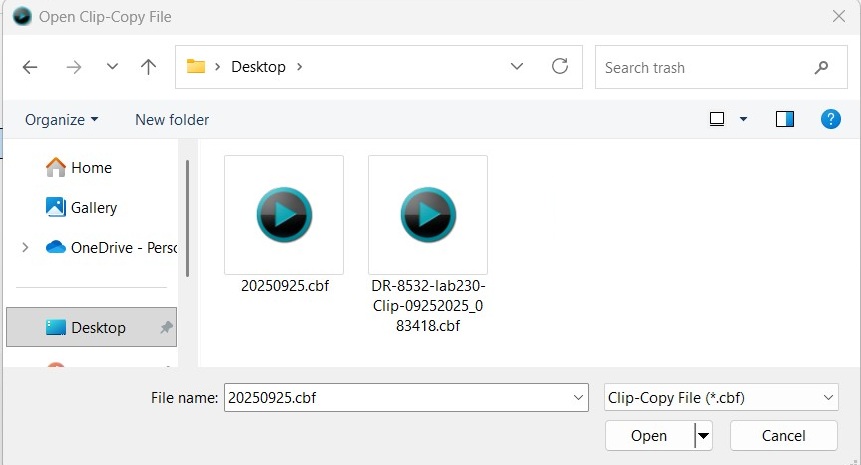Click the navigation pane scrollbar
The image size is (861, 465).
click(187, 219)
